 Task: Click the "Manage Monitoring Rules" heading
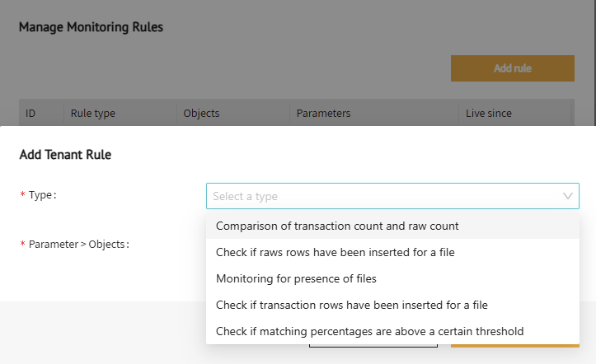point(91,27)
